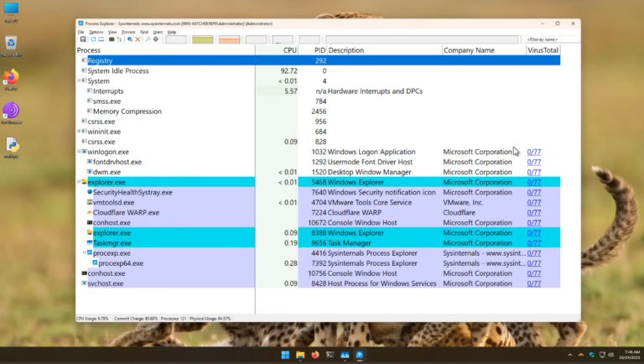The height and width of the screenshot is (364, 644).
Task: Expand the wininit.exe tree node
Action: pos(79,131)
